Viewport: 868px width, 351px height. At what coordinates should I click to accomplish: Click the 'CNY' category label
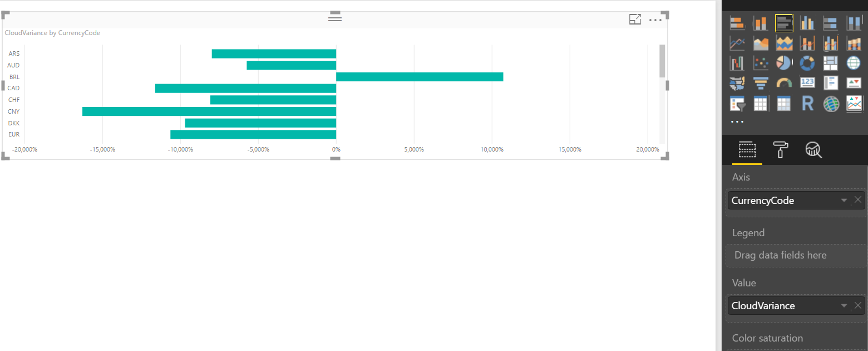pos(14,111)
